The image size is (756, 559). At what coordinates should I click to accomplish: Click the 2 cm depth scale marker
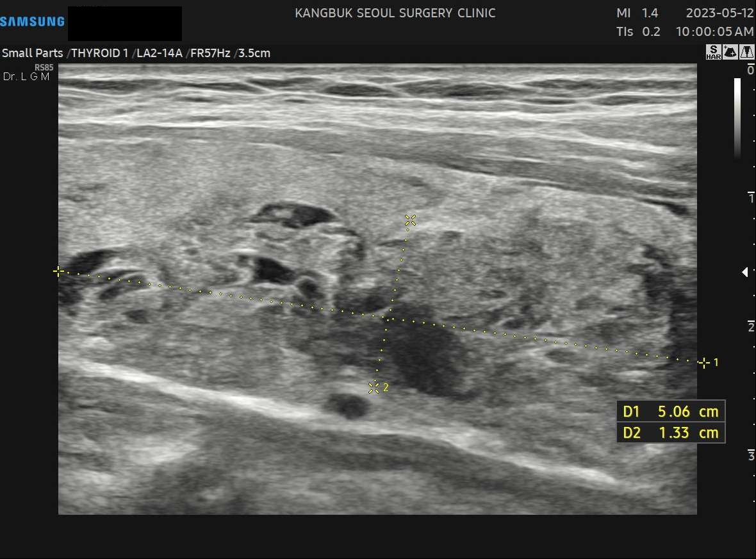coord(751,326)
